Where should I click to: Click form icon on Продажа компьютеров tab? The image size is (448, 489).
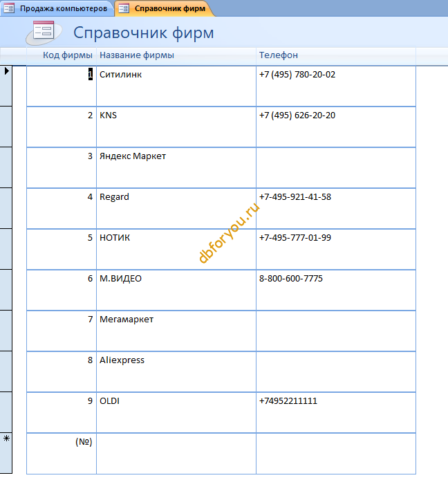tap(9, 8)
